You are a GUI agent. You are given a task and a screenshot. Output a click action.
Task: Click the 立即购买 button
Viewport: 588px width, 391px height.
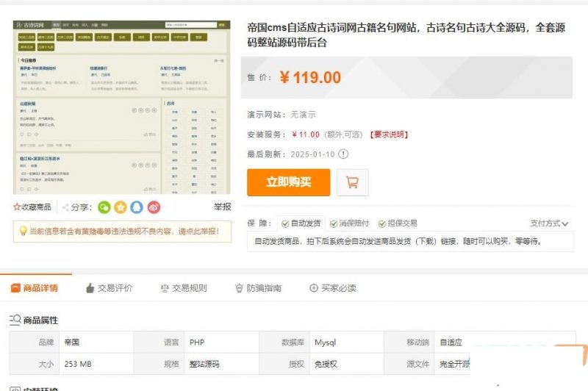click(x=288, y=182)
